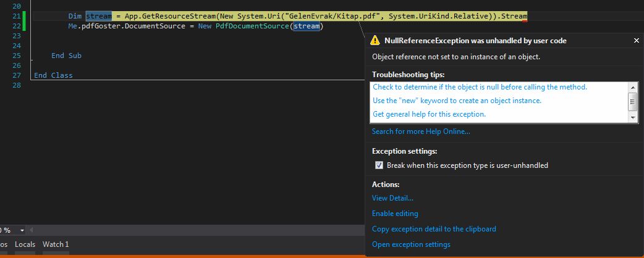This screenshot has width=644, height=258.
Task: Click 'End Class' on line 27
Action: point(53,75)
